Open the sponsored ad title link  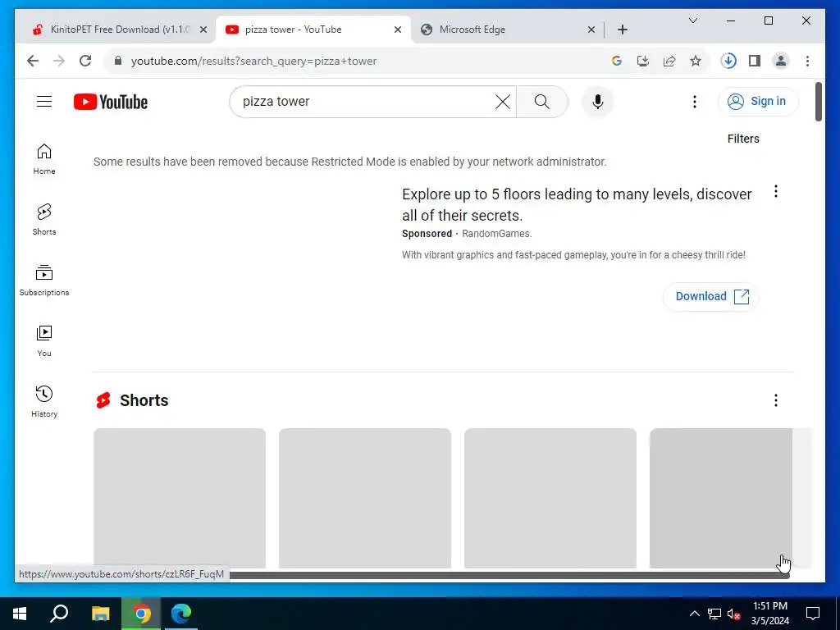point(577,204)
